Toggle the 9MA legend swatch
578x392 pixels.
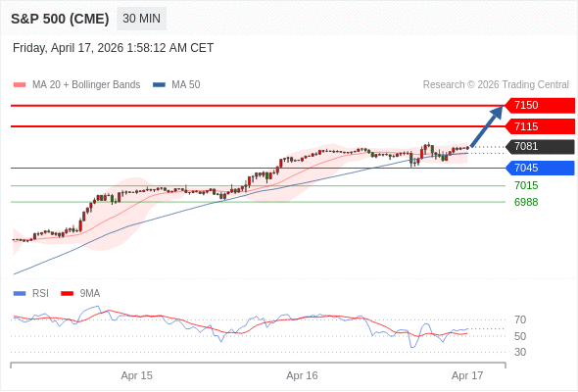pos(67,294)
